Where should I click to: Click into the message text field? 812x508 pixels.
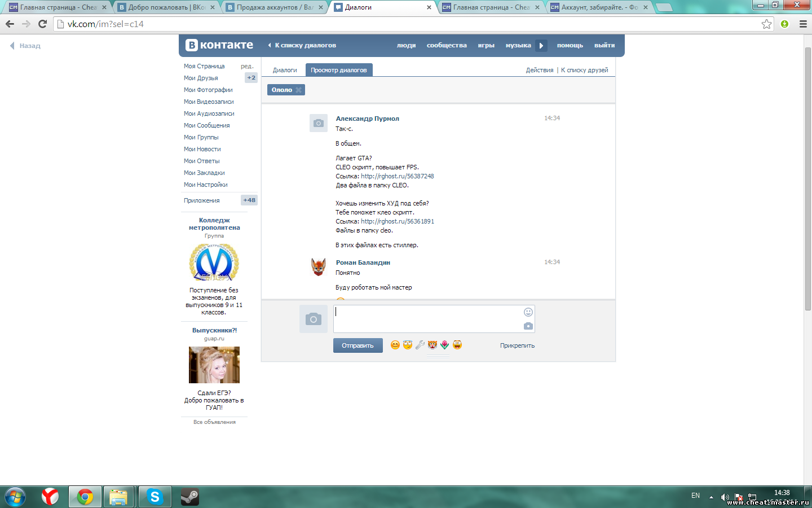point(429,319)
